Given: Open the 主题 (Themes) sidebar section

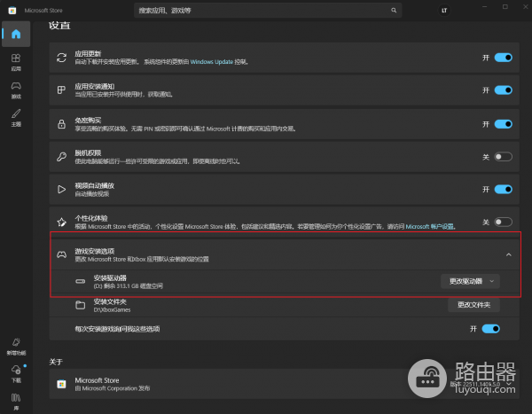Looking at the screenshot, I should (16, 118).
